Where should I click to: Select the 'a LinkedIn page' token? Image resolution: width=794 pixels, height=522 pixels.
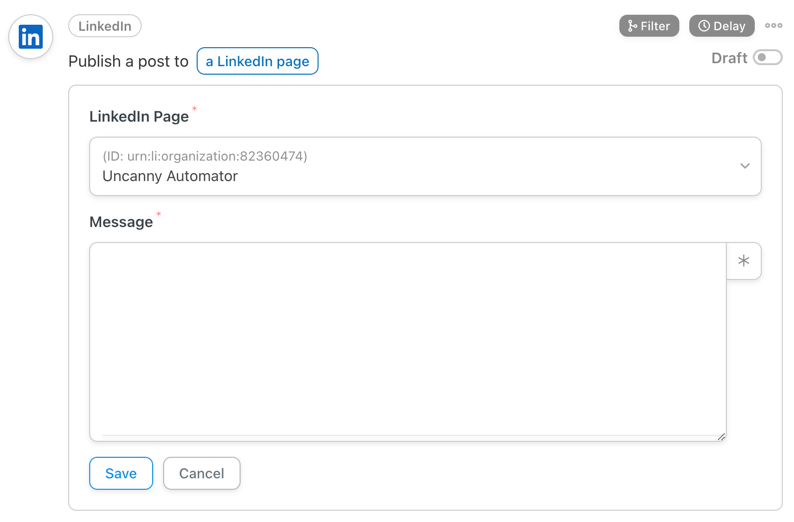click(257, 61)
